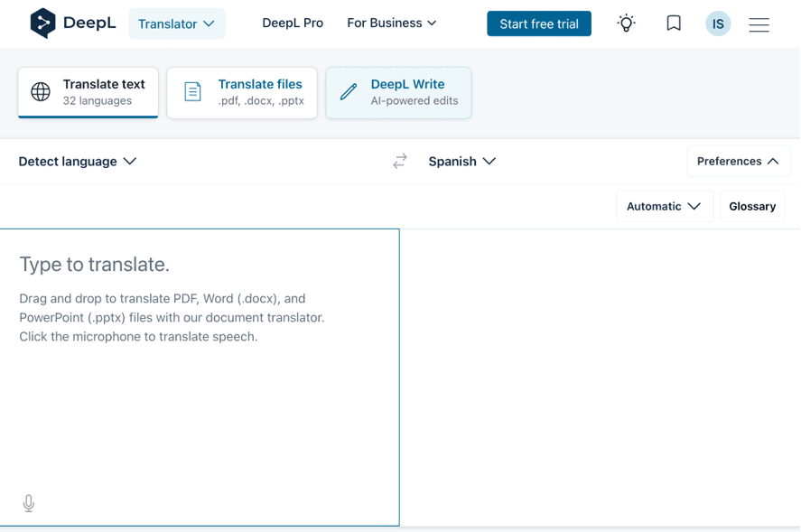Open the Glossary button

click(752, 206)
